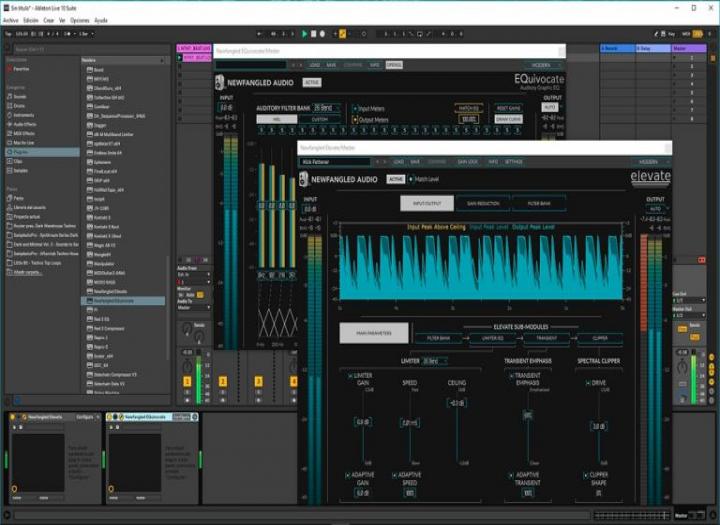Open the MIDI Effects browser category

pyautogui.click(x=24, y=133)
